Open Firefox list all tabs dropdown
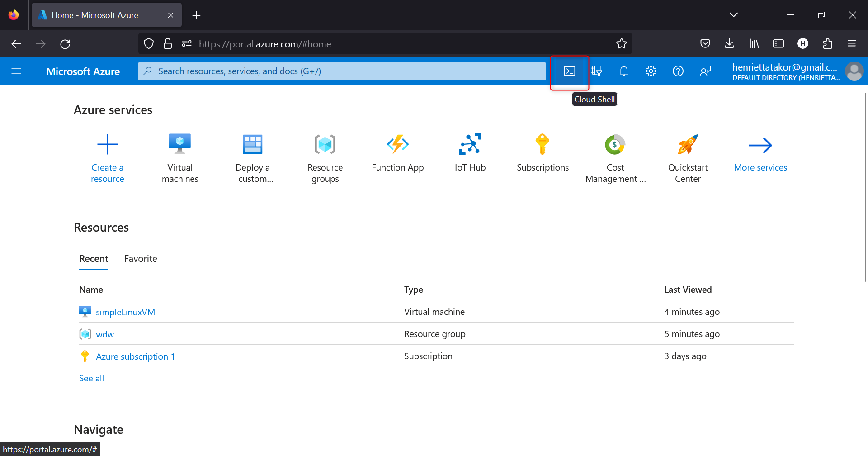The width and height of the screenshot is (868, 456). (x=734, y=15)
